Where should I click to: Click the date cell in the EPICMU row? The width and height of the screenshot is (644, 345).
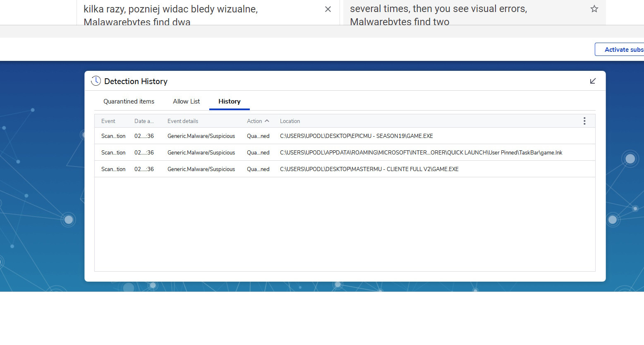144,136
